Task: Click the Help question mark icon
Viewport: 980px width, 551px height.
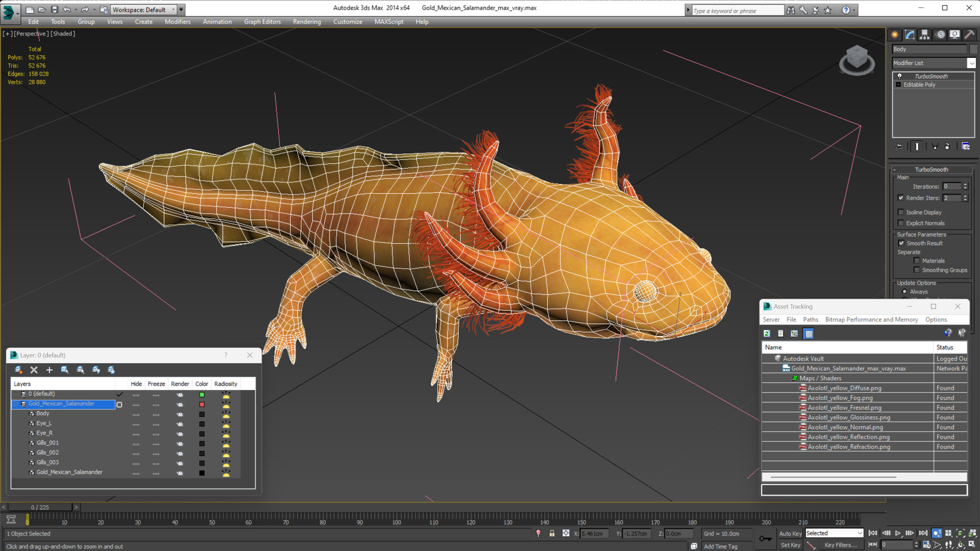Action: pos(846,10)
